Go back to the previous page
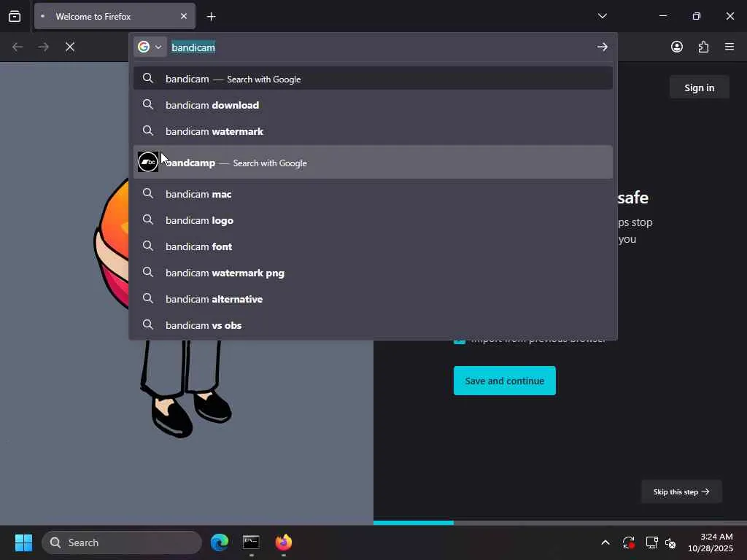The width and height of the screenshot is (747, 560). pos(18,47)
